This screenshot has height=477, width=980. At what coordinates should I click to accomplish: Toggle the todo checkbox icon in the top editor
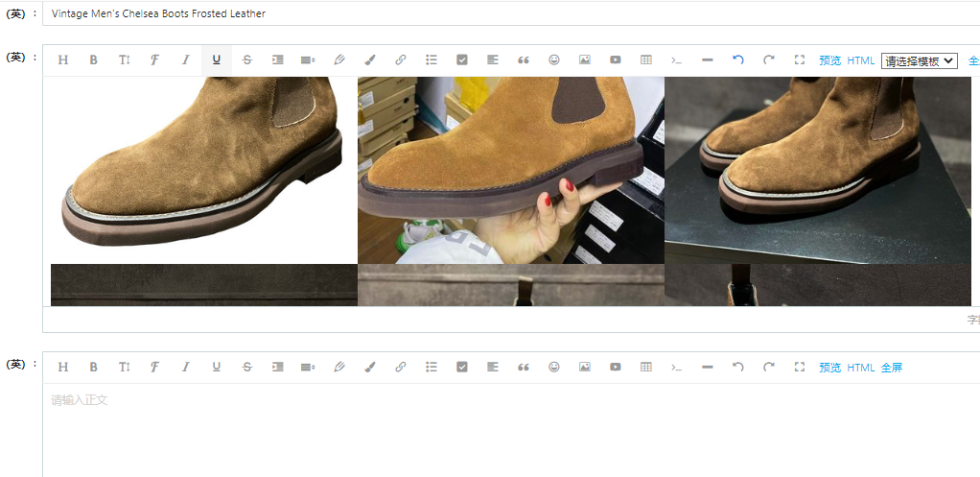tap(461, 60)
